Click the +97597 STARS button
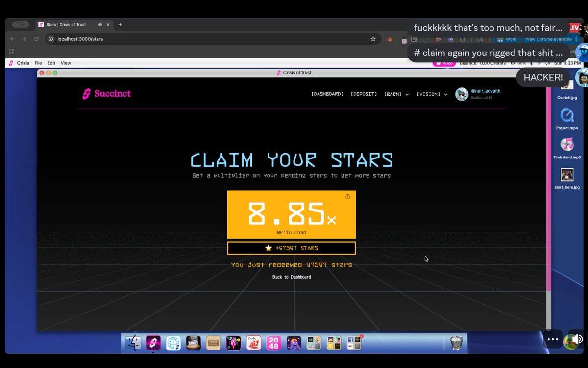588x368 pixels. click(x=292, y=248)
